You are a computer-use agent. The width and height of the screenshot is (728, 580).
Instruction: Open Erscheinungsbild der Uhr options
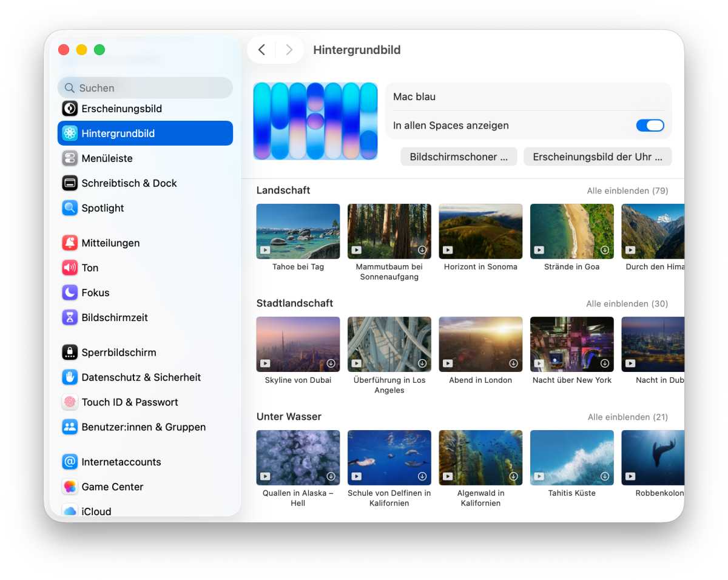click(x=598, y=156)
